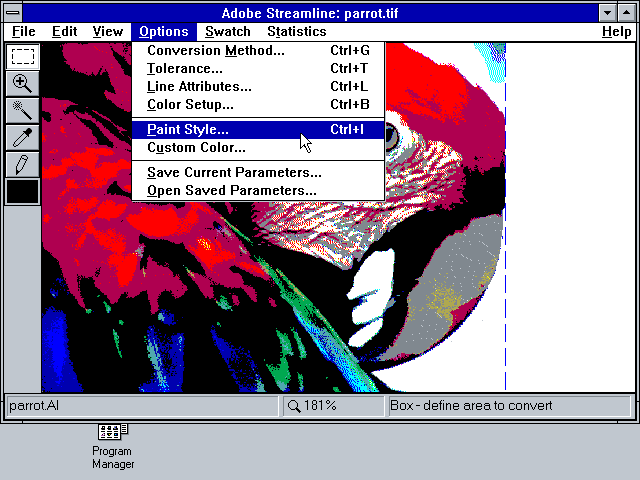Screen dimensions: 640x480
Task: Select the eyedropper tool
Action: pos(22,137)
